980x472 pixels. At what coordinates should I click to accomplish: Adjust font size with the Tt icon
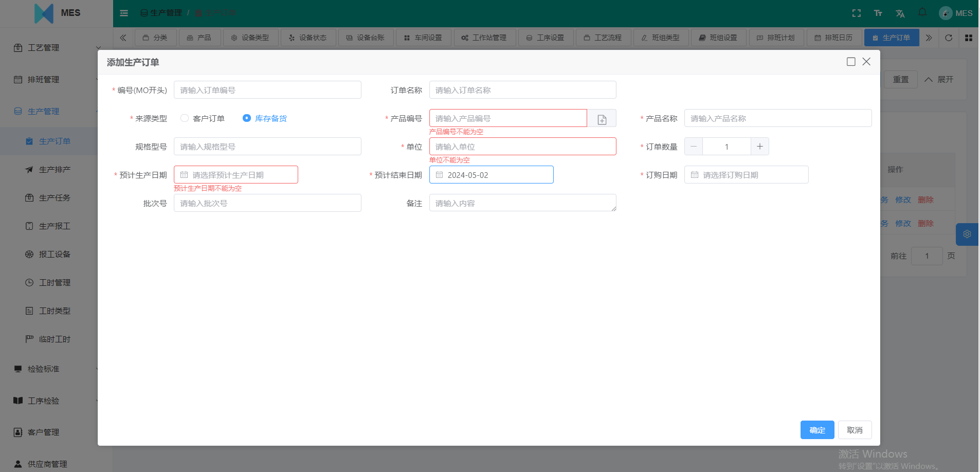point(878,13)
